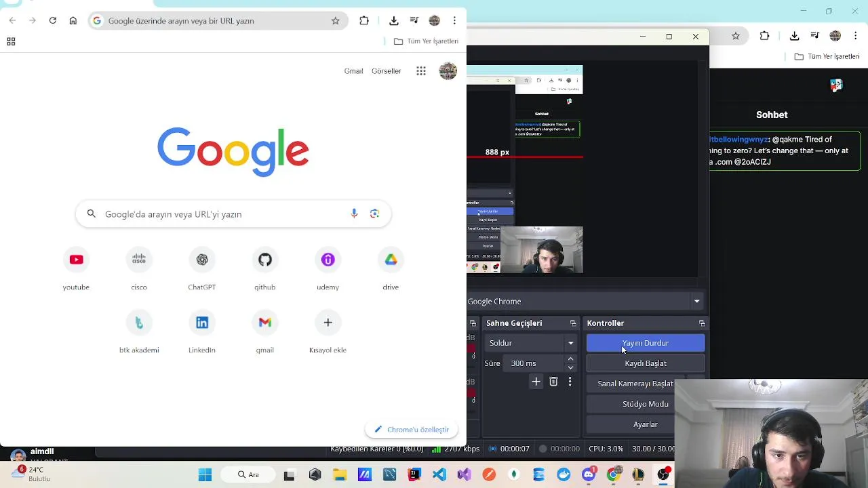
Task: Open apps grid icon in bookmarks bar
Action: (x=11, y=41)
